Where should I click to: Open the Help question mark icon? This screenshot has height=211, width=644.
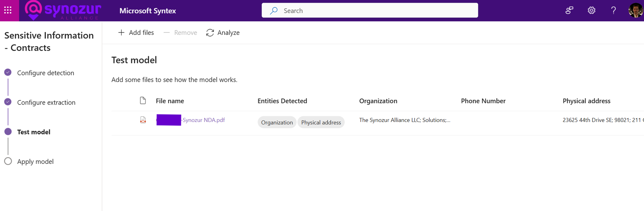613,10
